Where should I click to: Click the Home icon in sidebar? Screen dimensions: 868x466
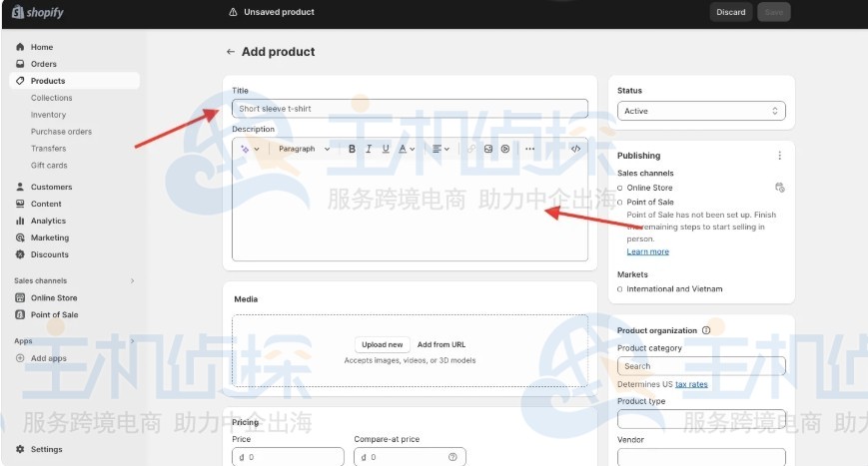(x=21, y=47)
